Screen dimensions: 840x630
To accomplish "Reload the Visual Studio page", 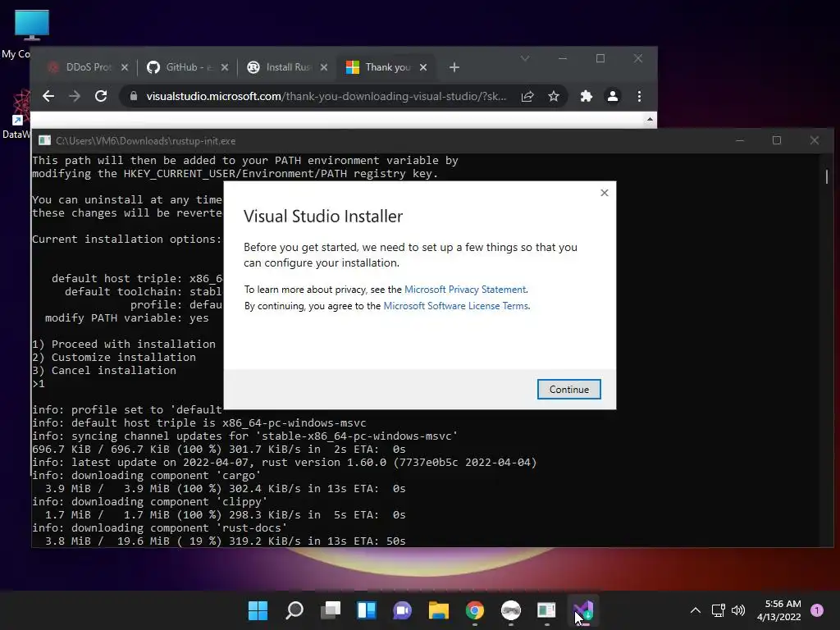I will [101, 97].
